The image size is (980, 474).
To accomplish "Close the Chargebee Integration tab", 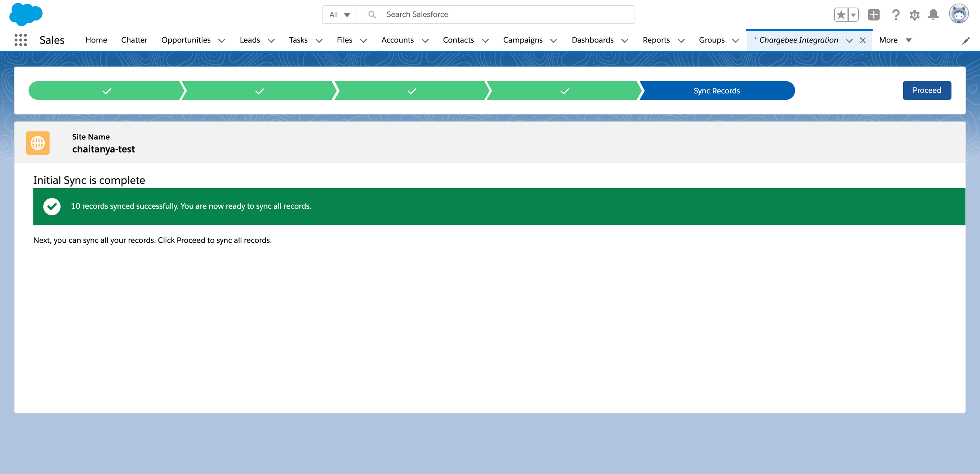I will (863, 40).
